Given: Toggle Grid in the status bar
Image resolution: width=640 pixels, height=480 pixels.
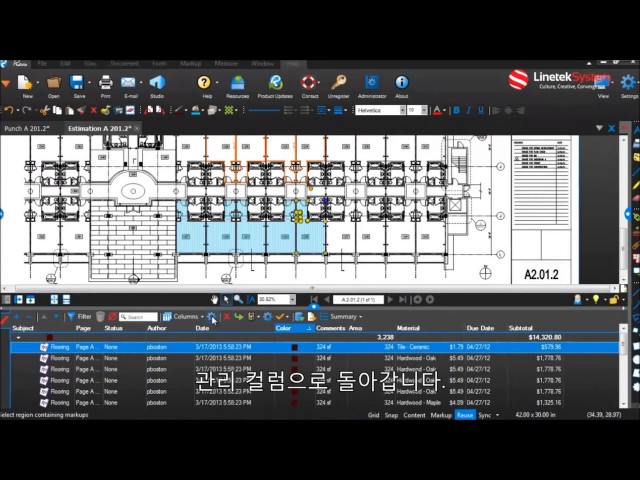Looking at the screenshot, I should point(373,415).
